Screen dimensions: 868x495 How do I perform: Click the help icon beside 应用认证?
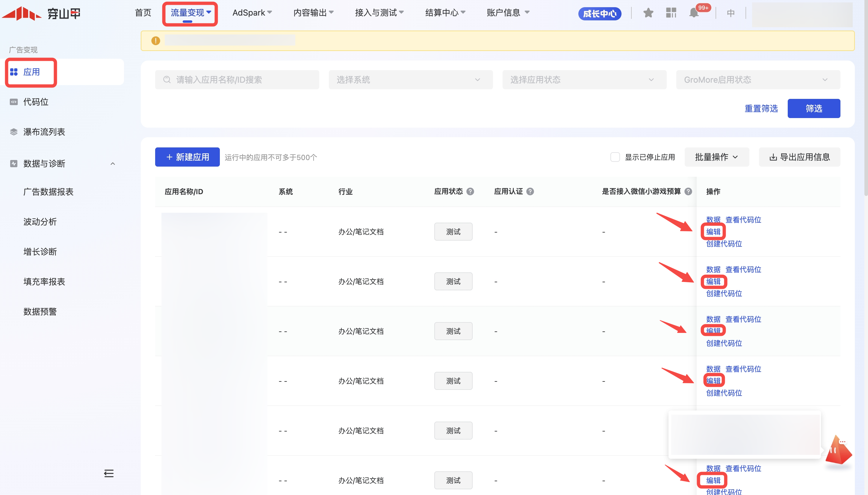[530, 191]
